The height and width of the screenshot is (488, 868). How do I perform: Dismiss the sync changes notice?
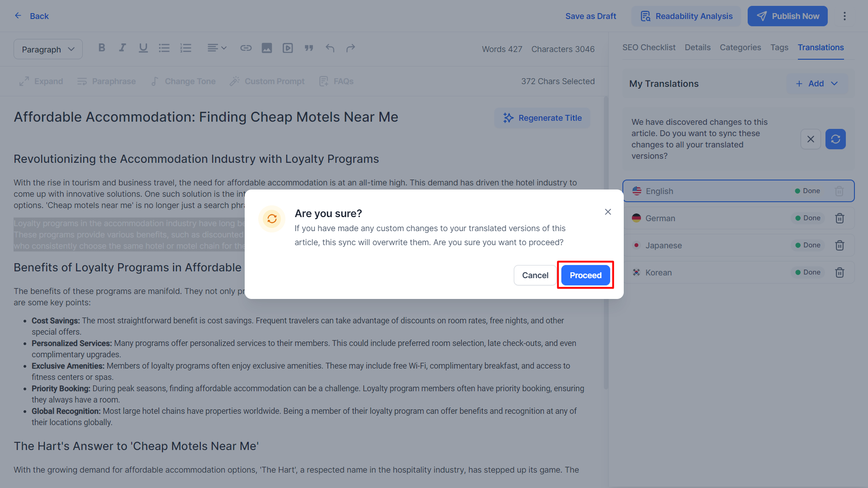(x=811, y=139)
